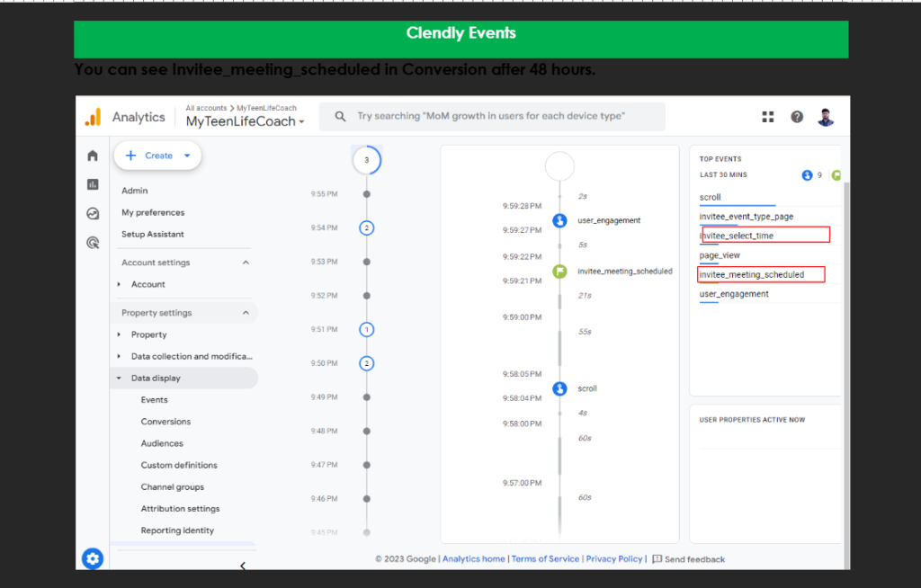Select the 9:46 PM timeline dot

coord(367,499)
